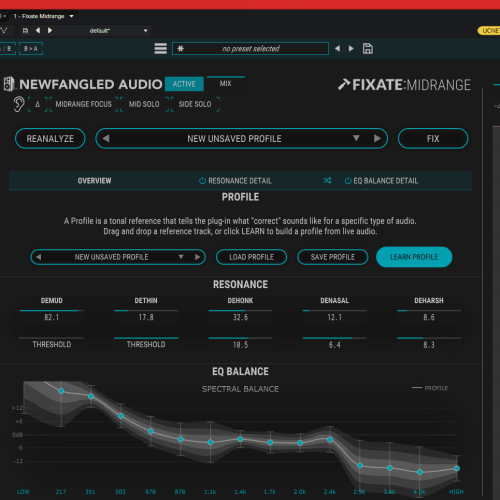Enable Midrange Focus
Viewport: 500px width, 500px height.
coord(84,104)
